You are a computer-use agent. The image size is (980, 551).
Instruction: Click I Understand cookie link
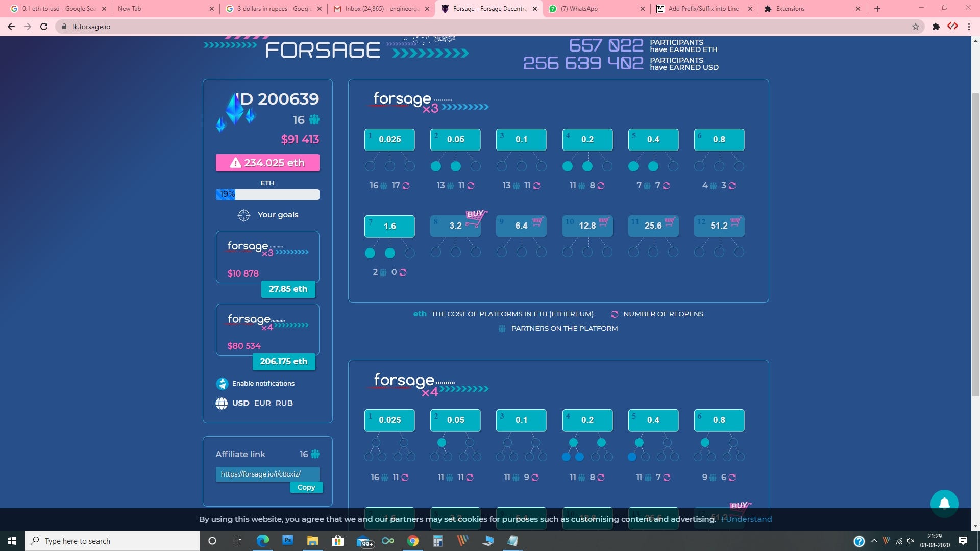747,519
